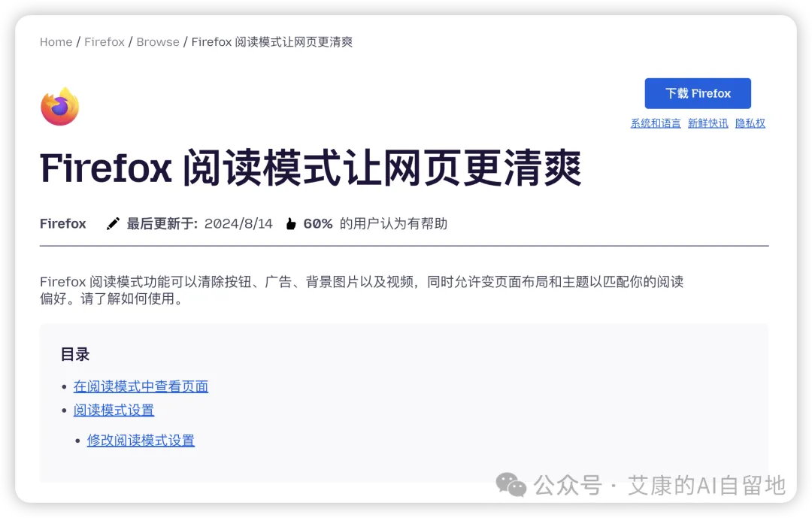Screen dimensions: 812x518
Task: Click the WeChat logo watermark icon
Action: 511,485
